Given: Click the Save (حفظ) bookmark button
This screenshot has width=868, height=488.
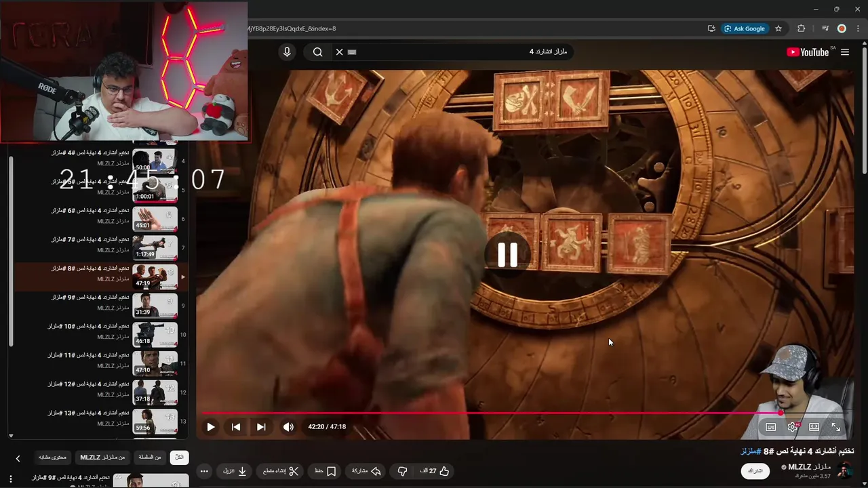Looking at the screenshot, I should tap(325, 471).
